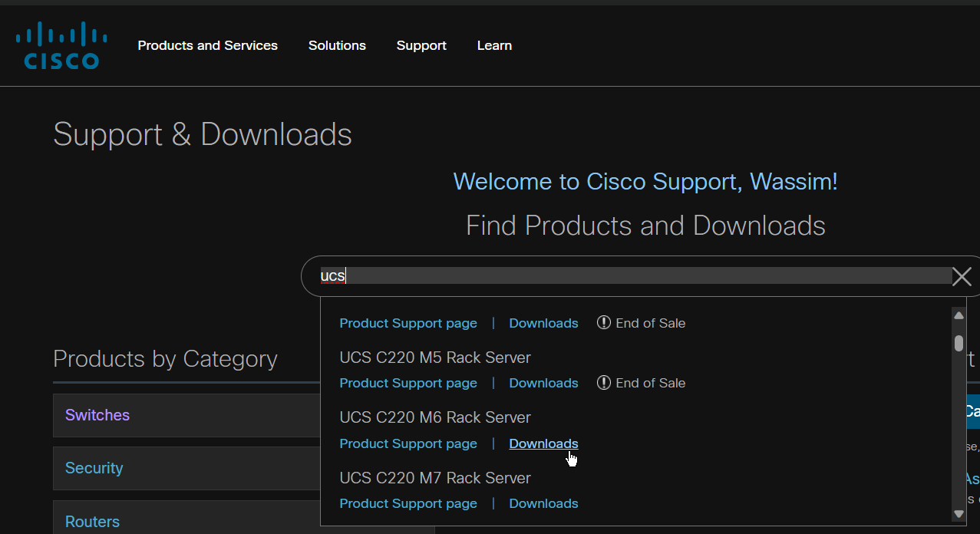The width and height of the screenshot is (980, 534).
Task: Open the Solutions menu
Action: click(x=337, y=45)
